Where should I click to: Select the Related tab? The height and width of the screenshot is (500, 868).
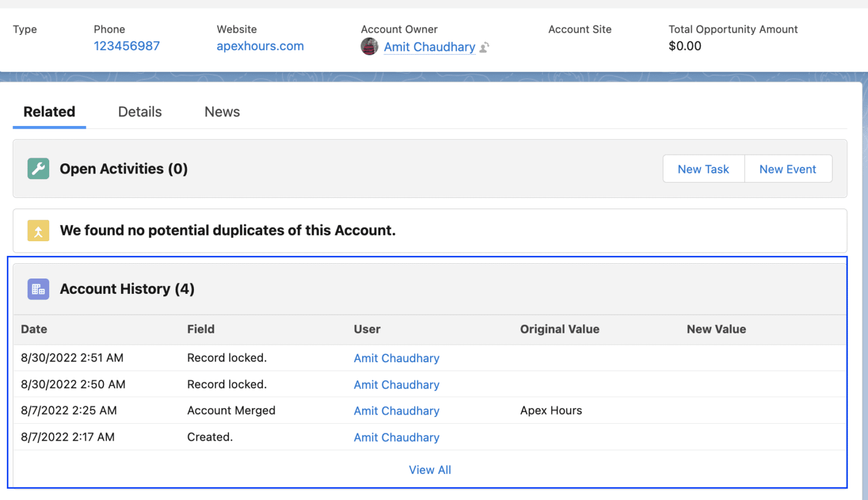point(49,112)
